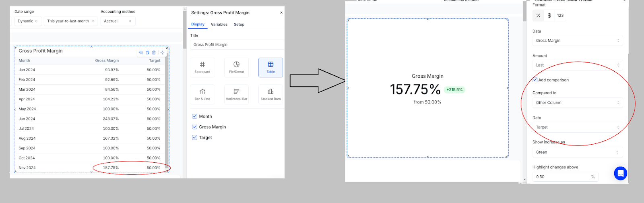644x203 pixels.
Task: Click the Highlight changes above 0.50 field
Action: click(566, 176)
